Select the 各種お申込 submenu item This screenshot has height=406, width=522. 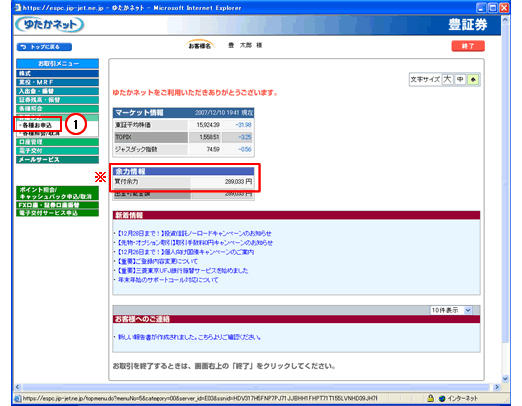point(37,125)
